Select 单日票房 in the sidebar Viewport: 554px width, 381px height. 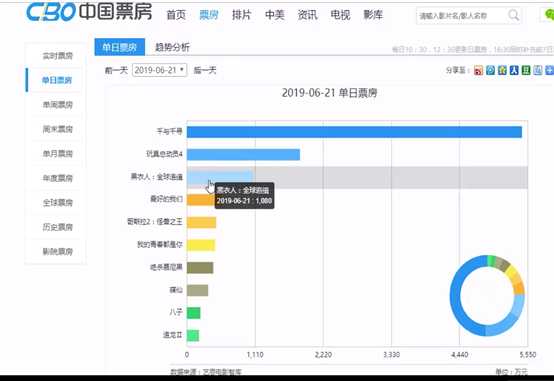pos(57,80)
